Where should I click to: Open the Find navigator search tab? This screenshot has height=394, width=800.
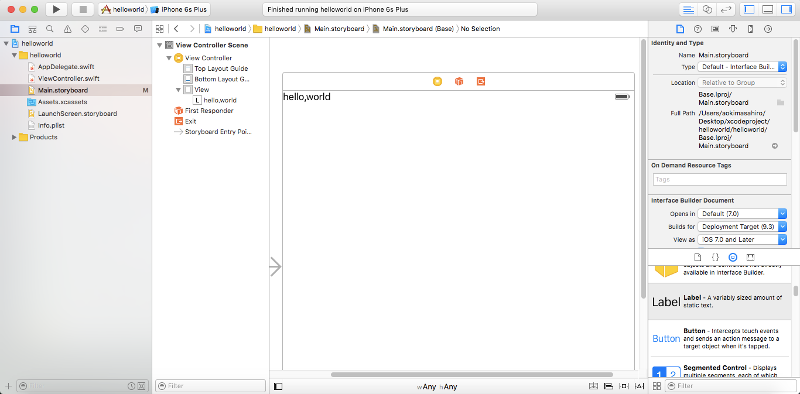point(49,29)
